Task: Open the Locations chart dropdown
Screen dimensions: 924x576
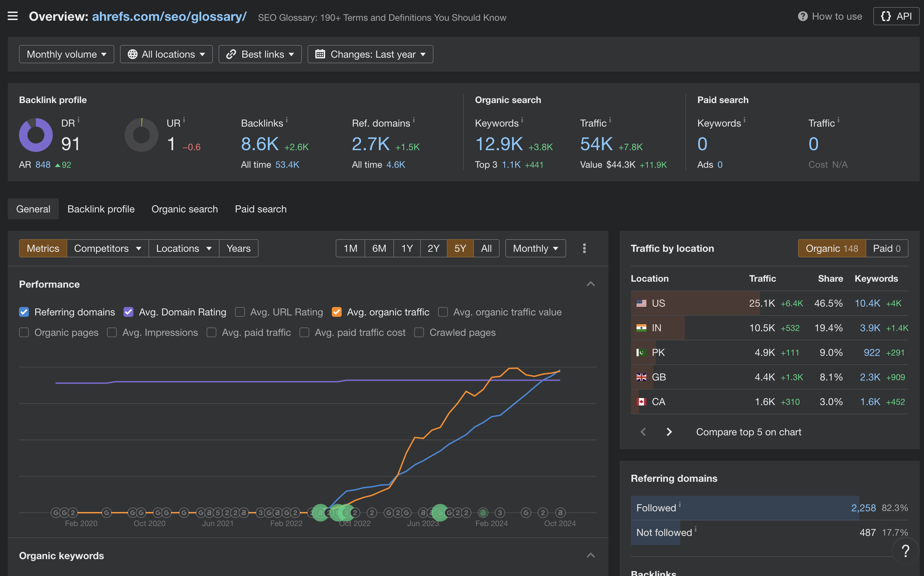Action: click(x=184, y=248)
